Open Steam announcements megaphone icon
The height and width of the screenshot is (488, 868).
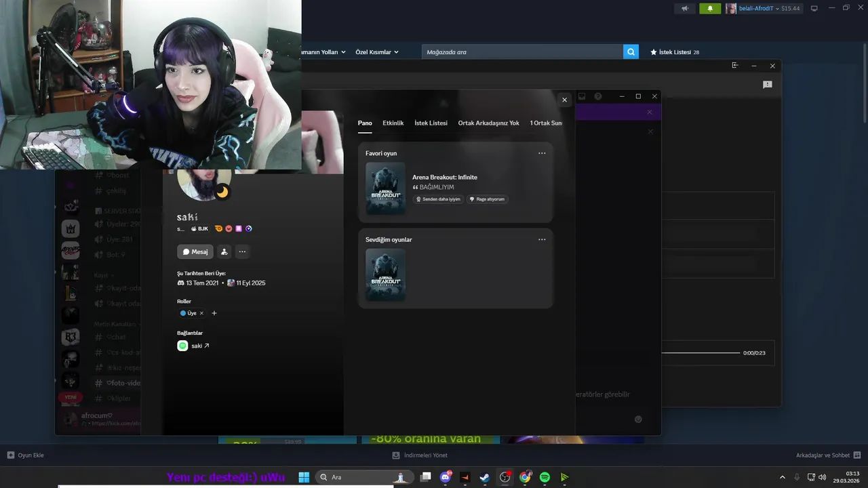[x=685, y=8]
